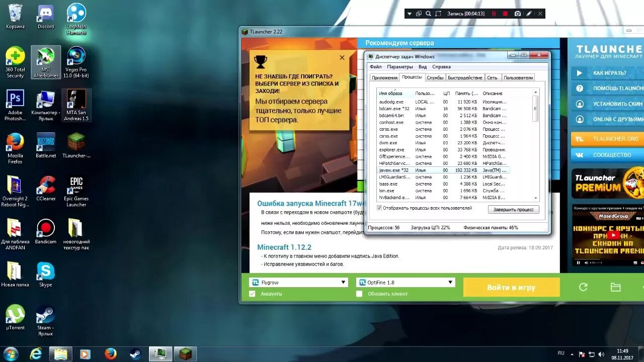
Task: Open the Вид menu in Task Manager
Action: click(x=423, y=66)
